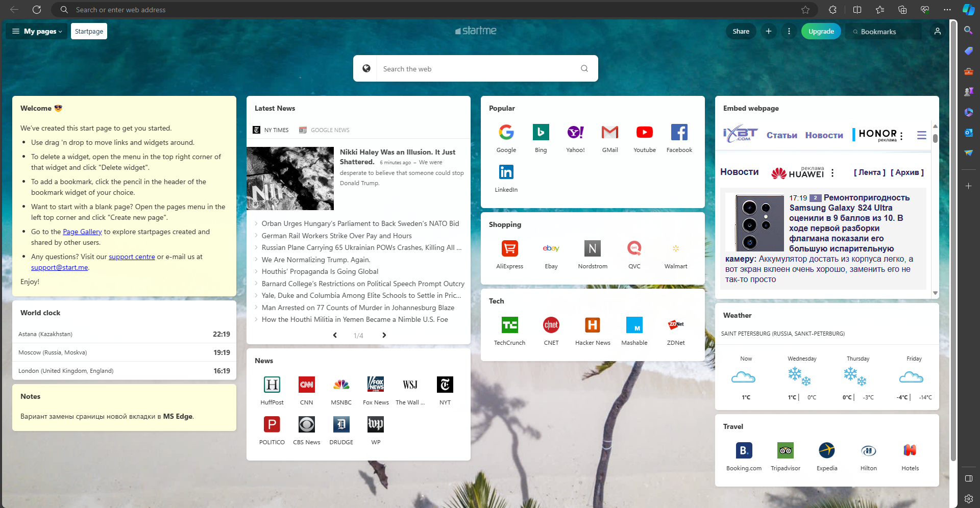Open the Tripadvisor travel icon

(786, 451)
